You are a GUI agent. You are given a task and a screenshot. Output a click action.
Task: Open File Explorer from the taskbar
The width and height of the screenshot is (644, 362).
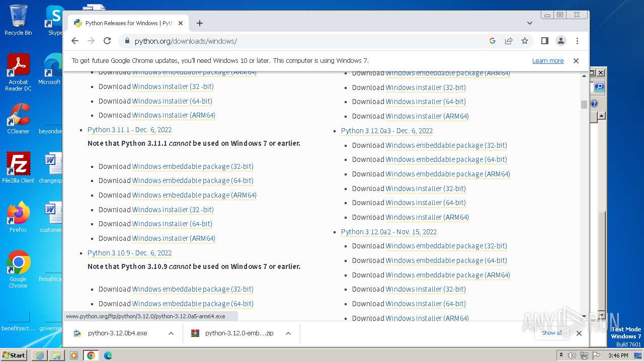[57, 355]
